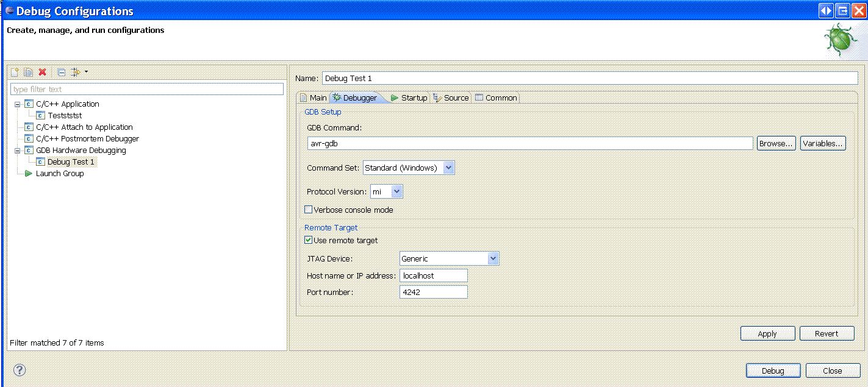The width and height of the screenshot is (868, 387).
Task: Open the Protocol Version dropdown
Action: pos(387,191)
